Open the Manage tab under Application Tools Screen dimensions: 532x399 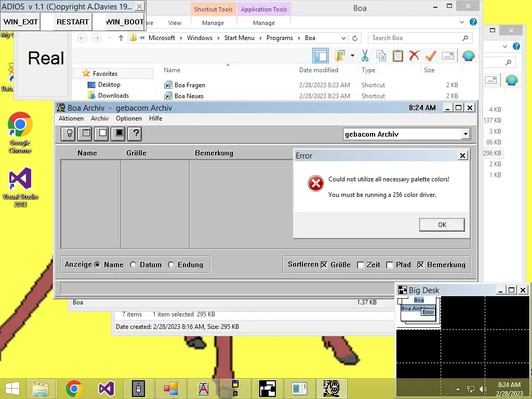pos(264,23)
